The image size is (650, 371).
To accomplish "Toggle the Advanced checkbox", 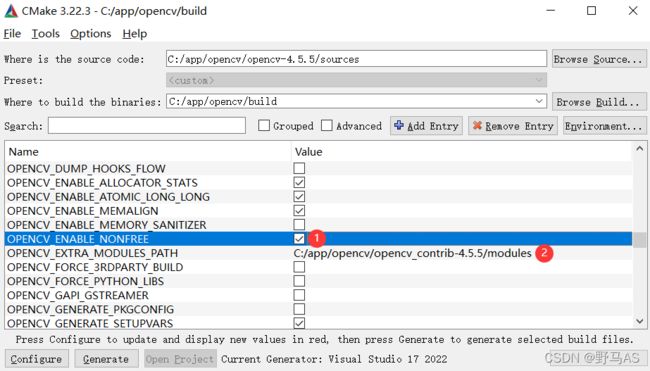I will coord(327,125).
